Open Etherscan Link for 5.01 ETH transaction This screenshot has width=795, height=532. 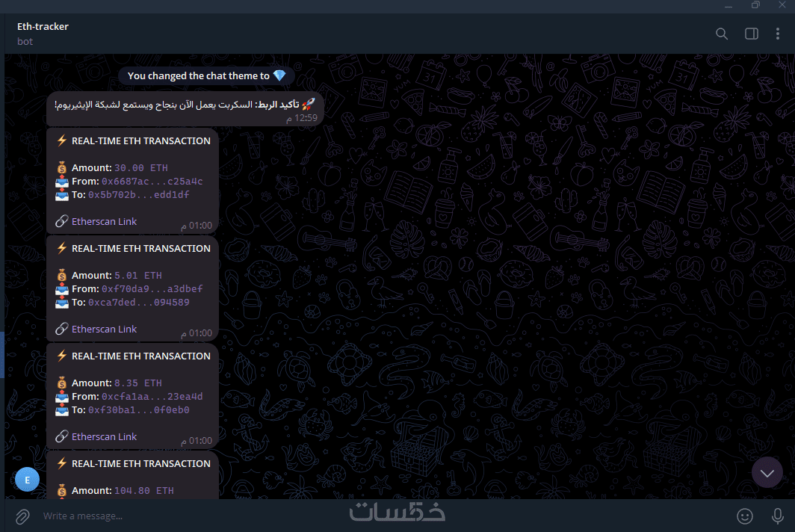click(x=104, y=330)
